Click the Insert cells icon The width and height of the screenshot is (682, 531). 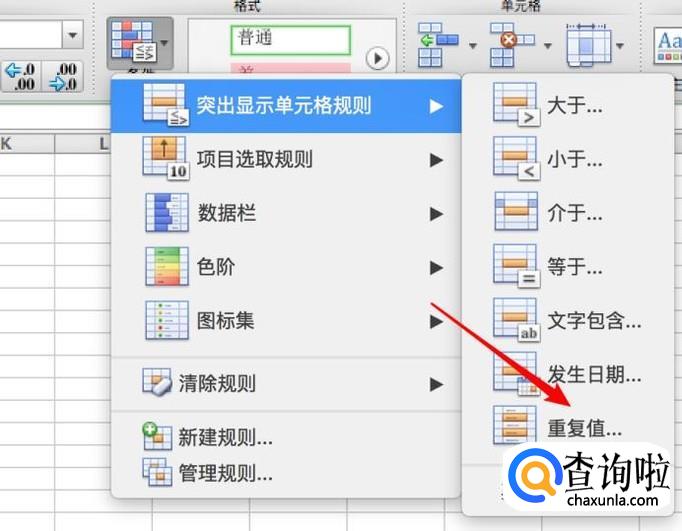(x=438, y=45)
